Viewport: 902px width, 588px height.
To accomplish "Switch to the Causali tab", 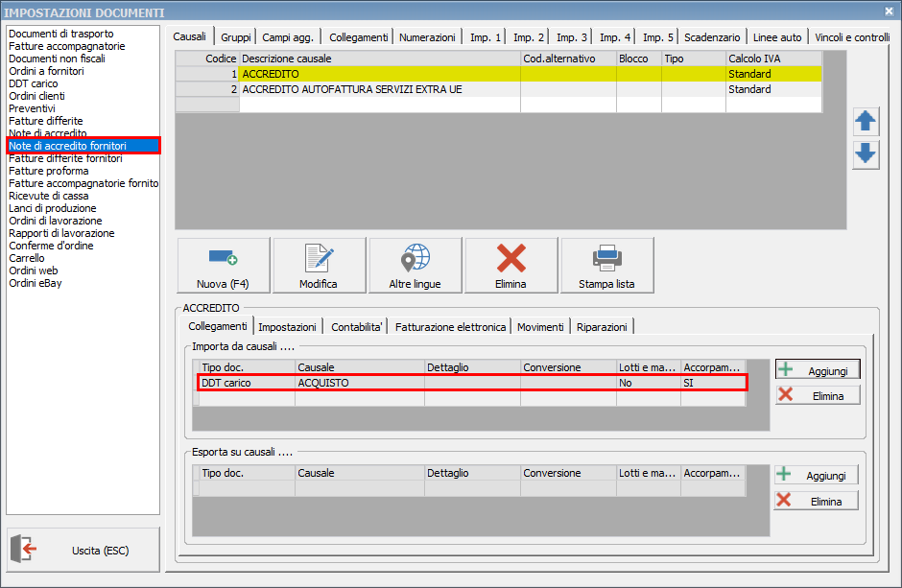I will pyautogui.click(x=190, y=36).
